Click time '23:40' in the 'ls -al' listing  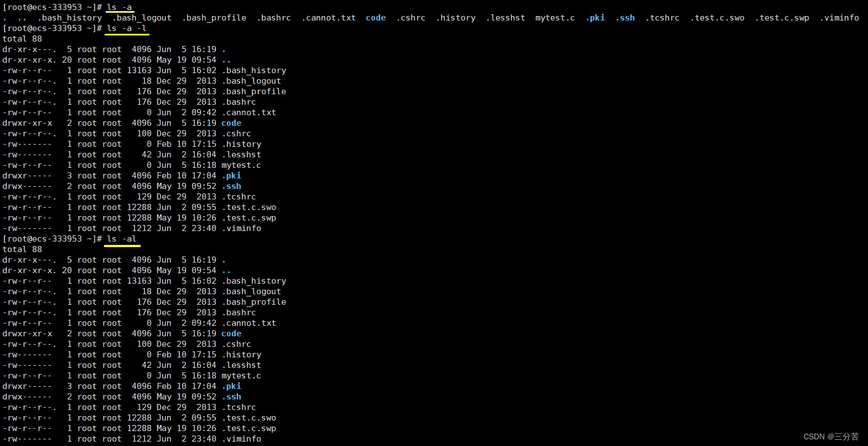[204, 439]
